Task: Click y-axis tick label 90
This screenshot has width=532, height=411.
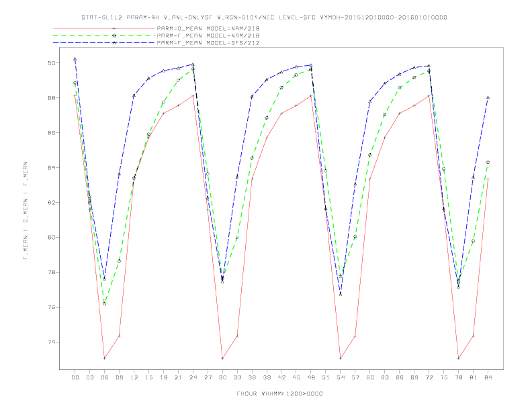Action: (x=52, y=63)
